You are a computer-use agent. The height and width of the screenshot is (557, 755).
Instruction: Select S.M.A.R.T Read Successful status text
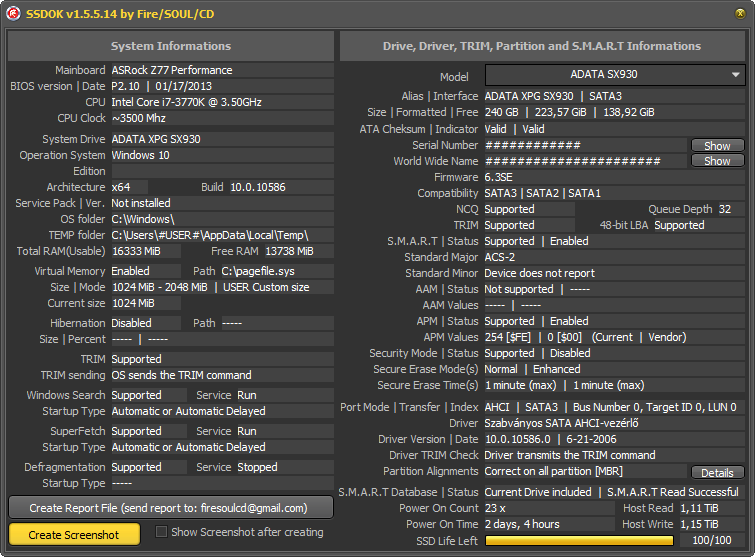point(673,492)
